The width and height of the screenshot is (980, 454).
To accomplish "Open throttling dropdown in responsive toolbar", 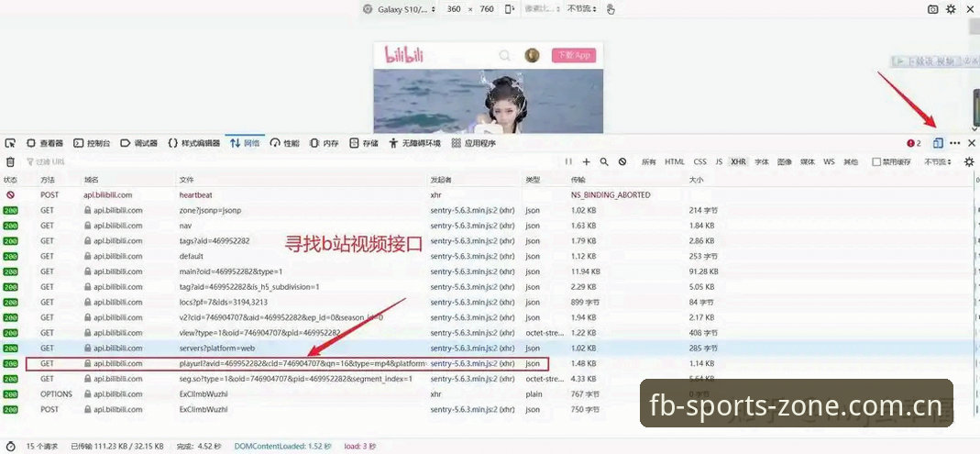I will pyautogui.click(x=582, y=9).
